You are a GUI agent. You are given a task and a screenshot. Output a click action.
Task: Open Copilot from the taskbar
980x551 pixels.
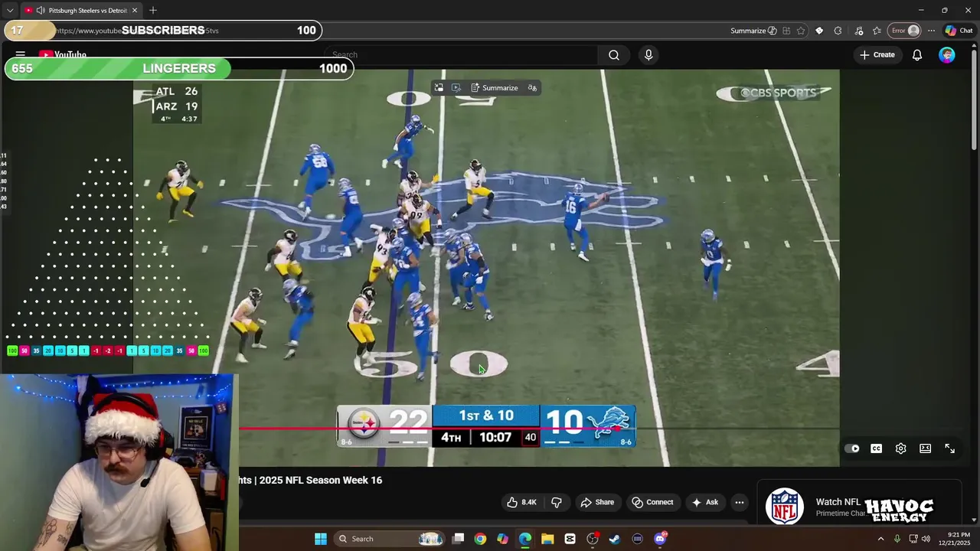(x=502, y=539)
